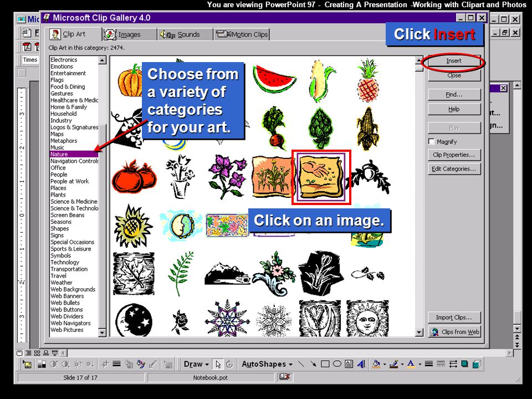This screenshot has height=399, width=532.
Task: Click the Insert WordArt icon
Action: point(361,364)
